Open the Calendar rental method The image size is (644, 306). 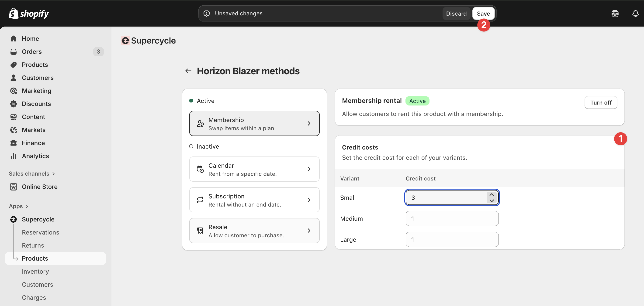pyautogui.click(x=254, y=169)
